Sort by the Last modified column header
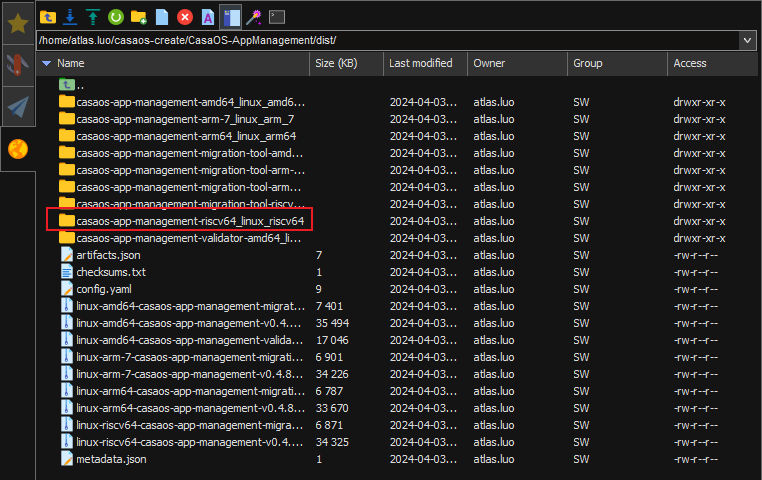 425,63
